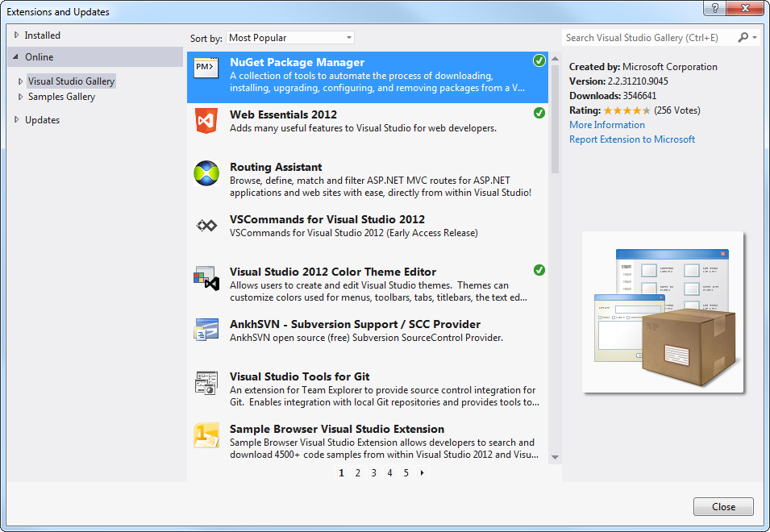770x532 pixels.
Task: Open the More Information link
Action: pyautogui.click(x=606, y=125)
